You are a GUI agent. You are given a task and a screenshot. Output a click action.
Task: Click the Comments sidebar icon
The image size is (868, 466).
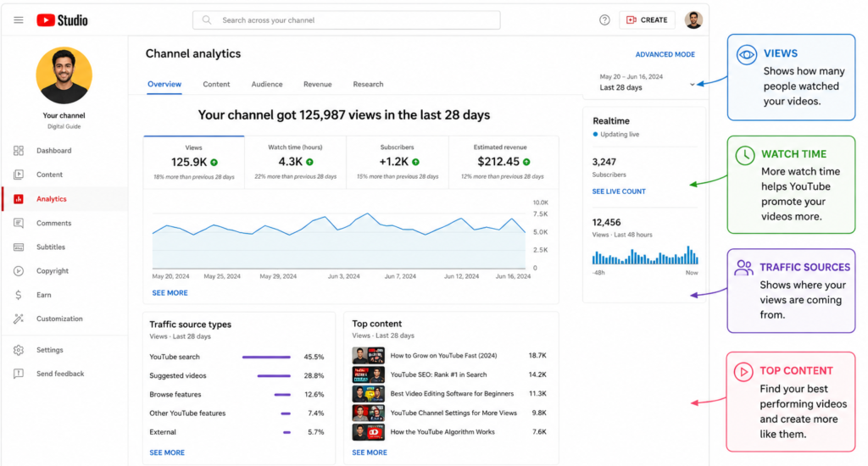(x=19, y=223)
